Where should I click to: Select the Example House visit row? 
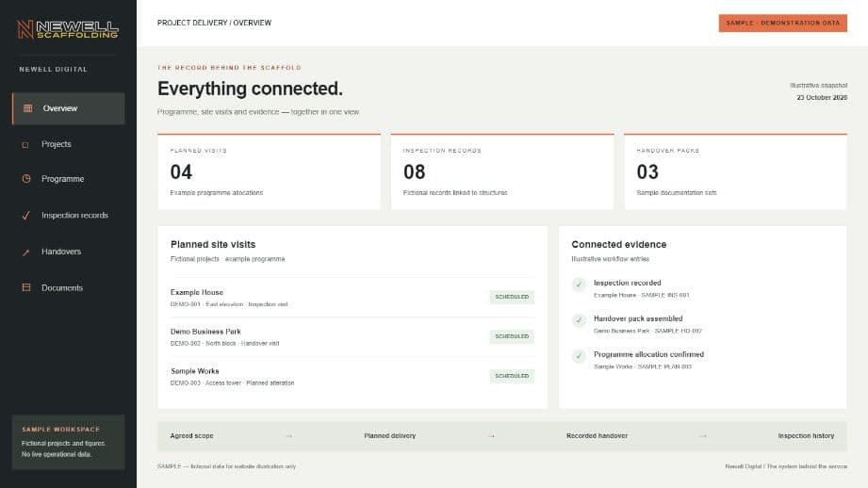pyautogui.click(x=352, y=298)
